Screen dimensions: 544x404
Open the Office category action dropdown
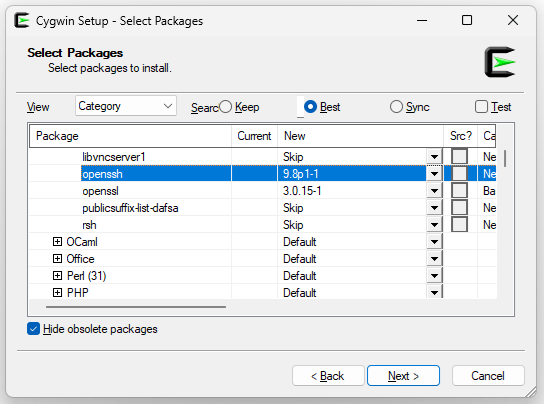coord(434,259)
